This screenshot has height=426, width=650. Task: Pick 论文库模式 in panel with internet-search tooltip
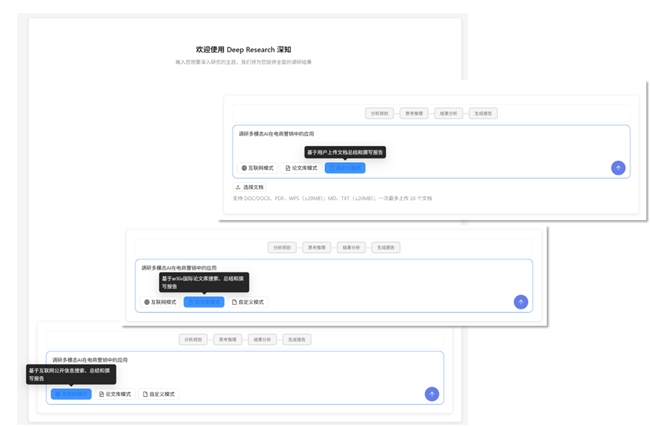click(x=115, y=394)
